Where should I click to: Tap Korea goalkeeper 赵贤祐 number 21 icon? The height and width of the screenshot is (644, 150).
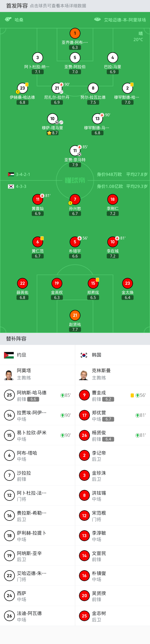(75, 315)
